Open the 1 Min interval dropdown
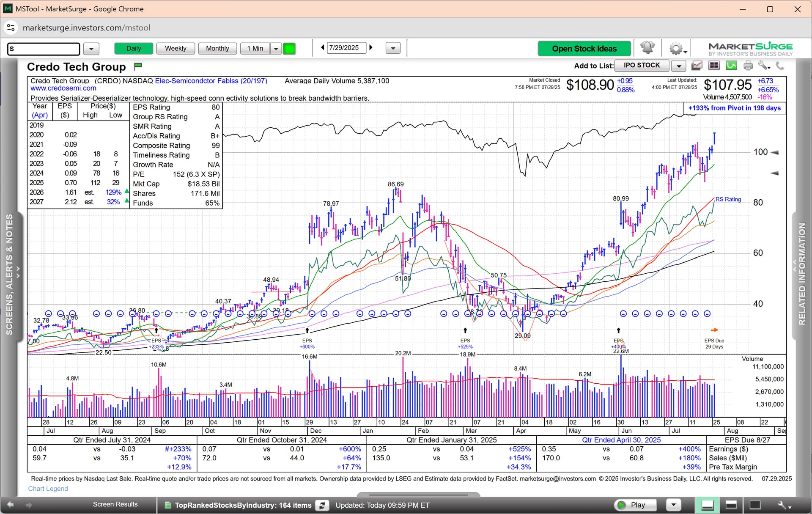The image size is (812, 514). pos(276,49)
